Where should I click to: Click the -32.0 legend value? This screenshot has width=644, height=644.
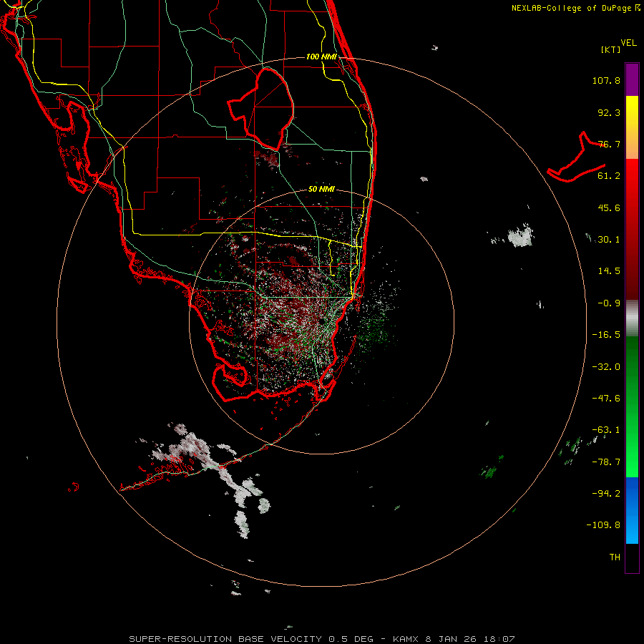point(606,367)
